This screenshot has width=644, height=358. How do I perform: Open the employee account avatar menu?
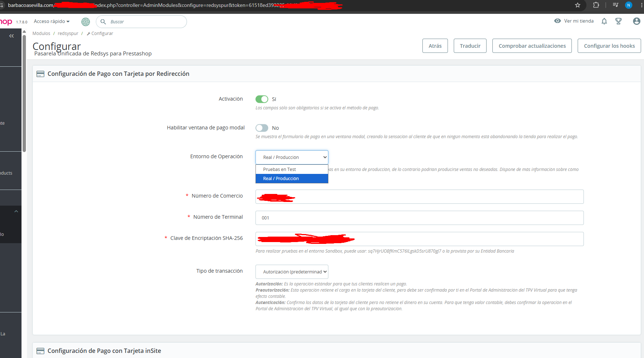tap(636, 21)
